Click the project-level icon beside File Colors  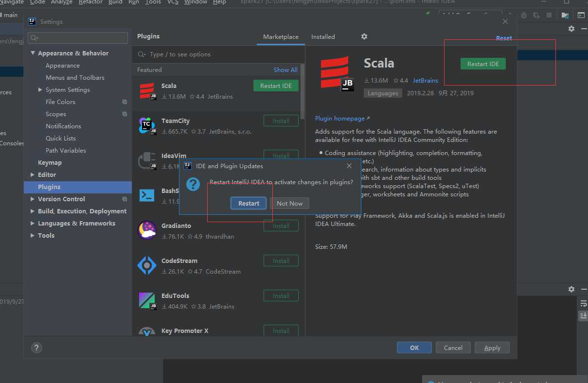(125, 102)
